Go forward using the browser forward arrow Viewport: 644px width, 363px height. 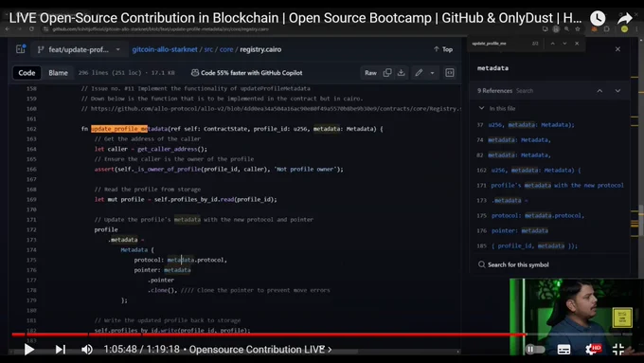click(x=19, y=28)
